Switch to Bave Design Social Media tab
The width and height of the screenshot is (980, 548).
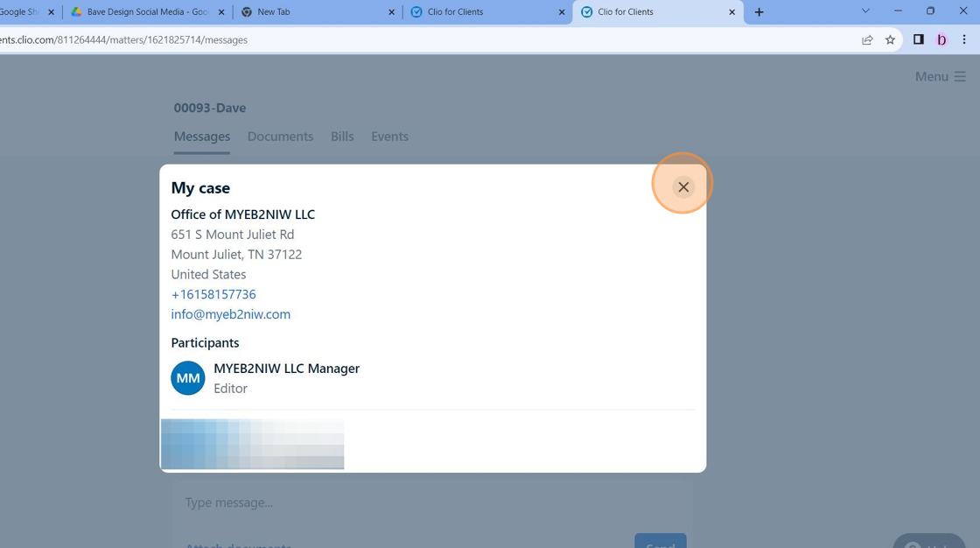click(148, 12)
